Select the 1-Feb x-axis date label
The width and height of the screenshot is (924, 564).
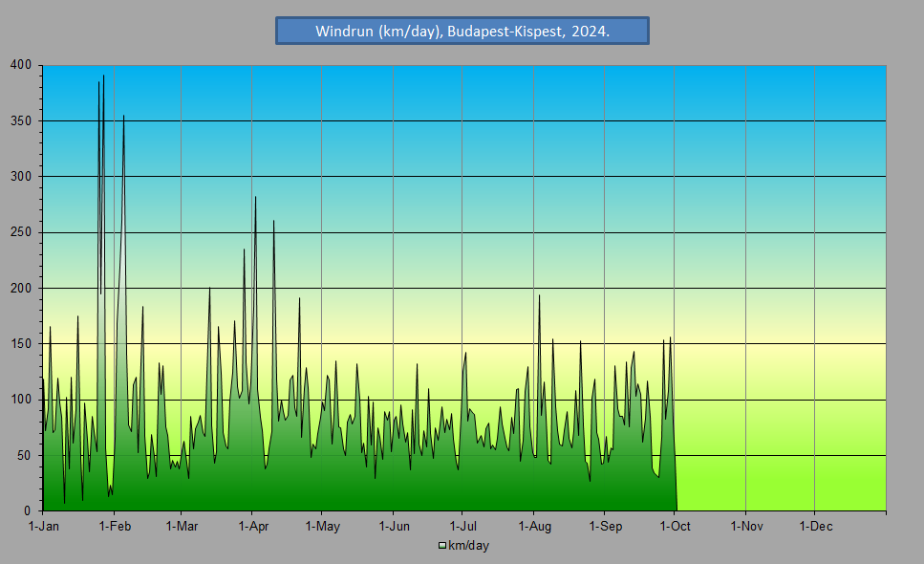[115, 527]
